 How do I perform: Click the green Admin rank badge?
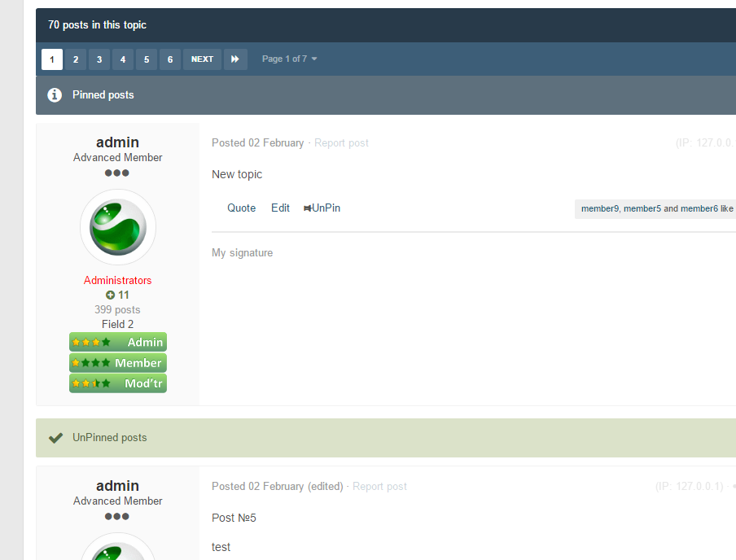point(118,342)
